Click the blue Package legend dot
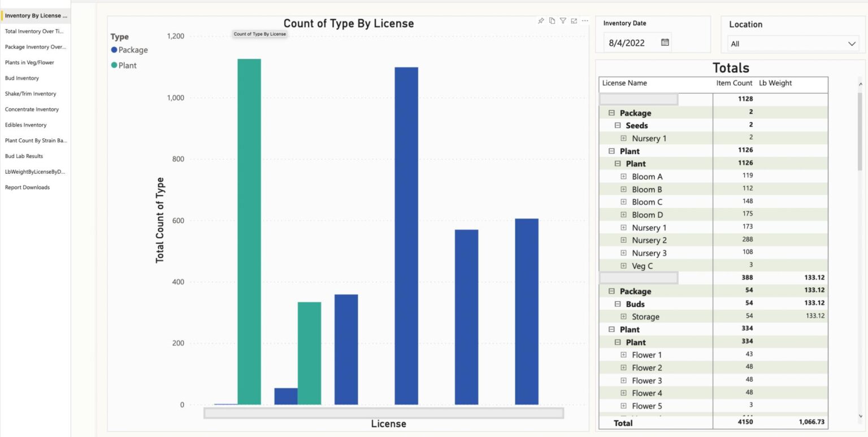Viewport: 868px width, 437px height. 114,50
